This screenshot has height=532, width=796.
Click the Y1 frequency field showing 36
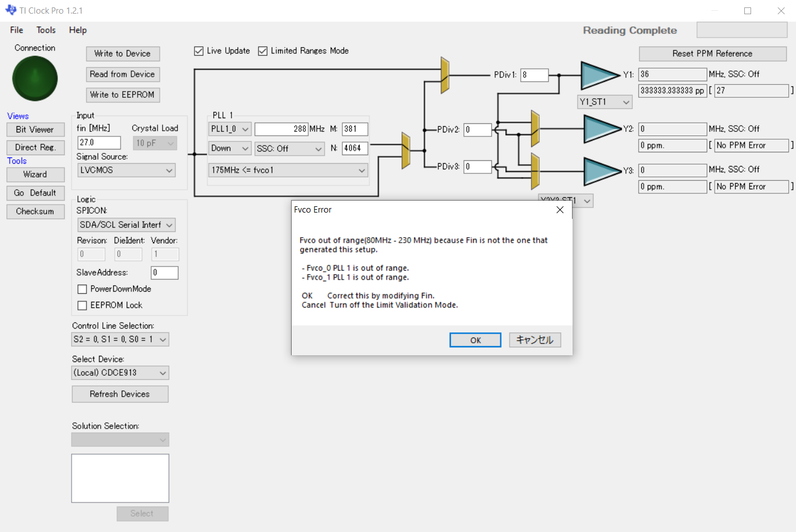pos(673,74)
